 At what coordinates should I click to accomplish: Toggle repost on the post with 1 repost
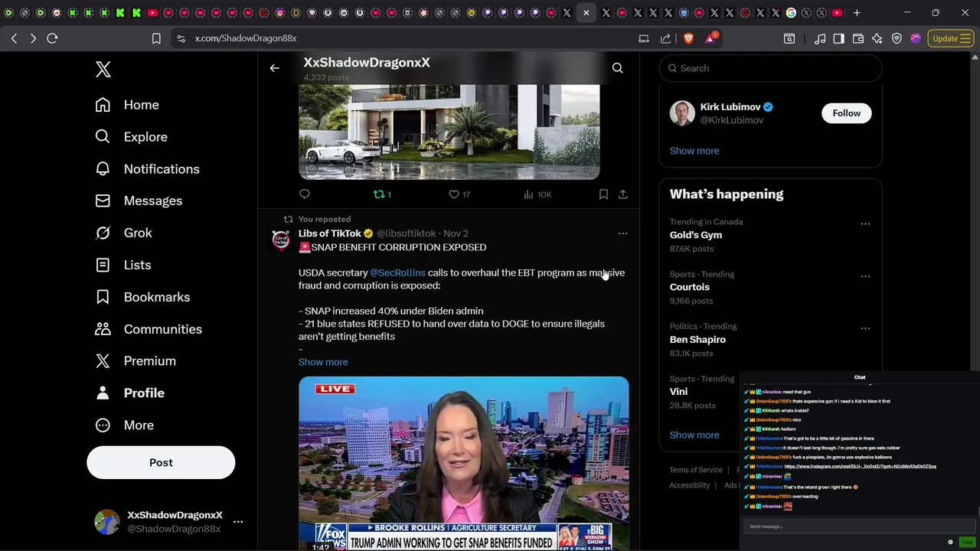tap(382, 194)
